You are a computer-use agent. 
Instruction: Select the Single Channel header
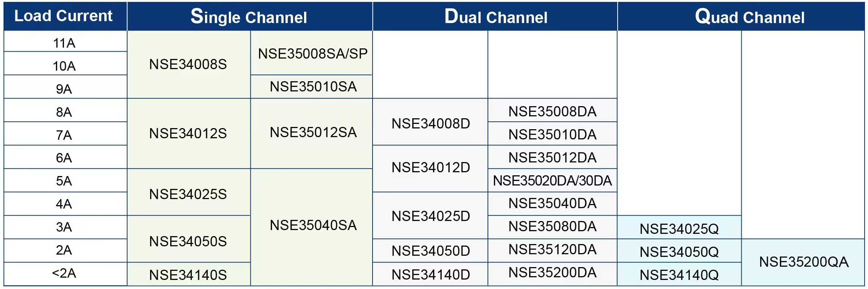(249, 17)
